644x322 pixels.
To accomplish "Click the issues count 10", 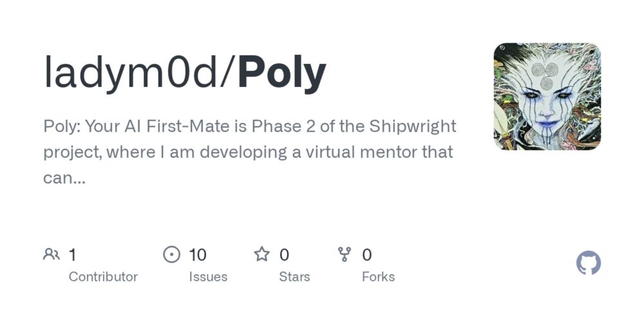I will (x=198, y=255).
